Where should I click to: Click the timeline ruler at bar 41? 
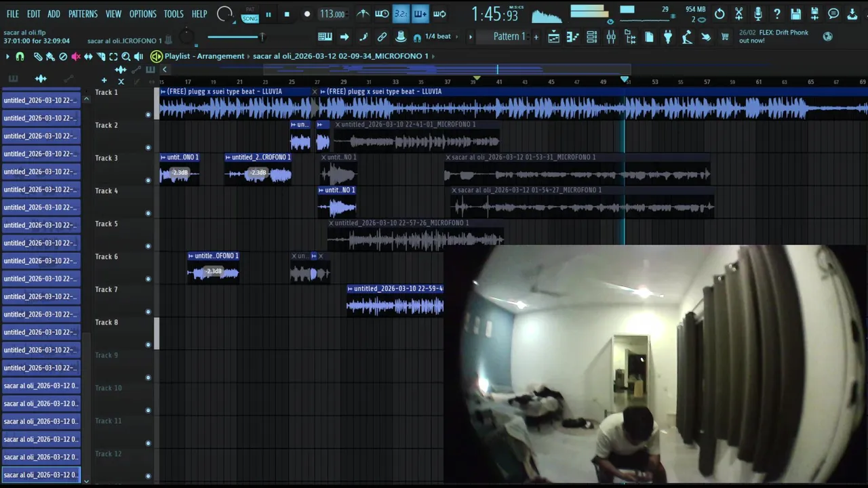(x=499, y=82)
